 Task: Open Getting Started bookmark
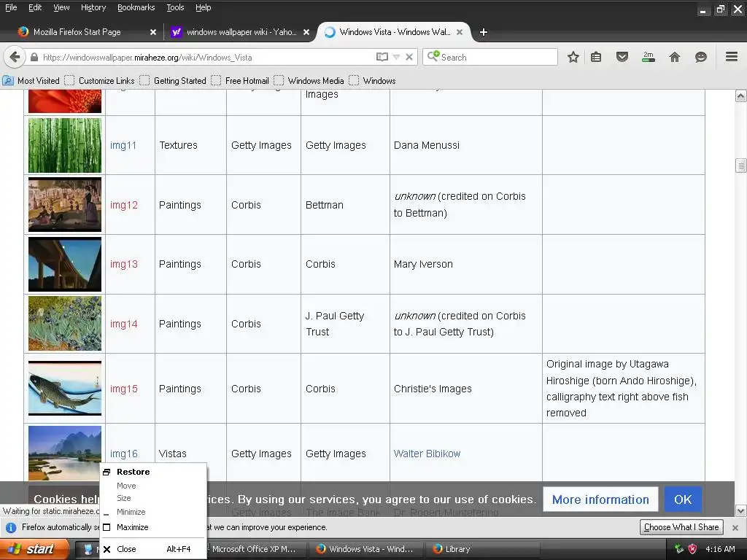click(173, 80)
